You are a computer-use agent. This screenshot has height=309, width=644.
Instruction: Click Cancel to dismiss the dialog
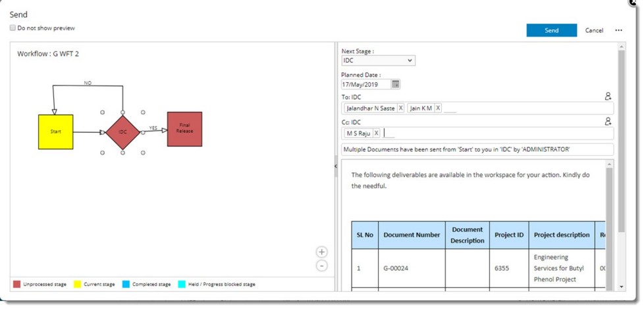click(594, 30)
